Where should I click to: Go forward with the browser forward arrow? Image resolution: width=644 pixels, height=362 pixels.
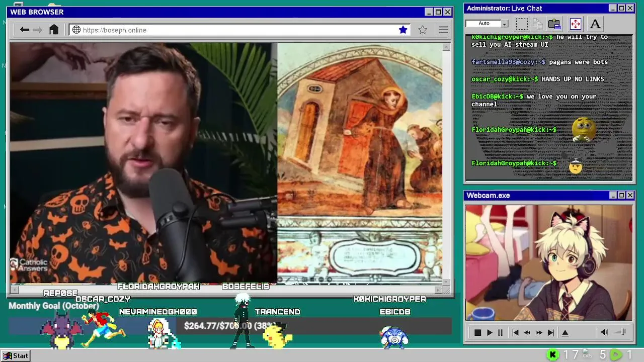38,30
